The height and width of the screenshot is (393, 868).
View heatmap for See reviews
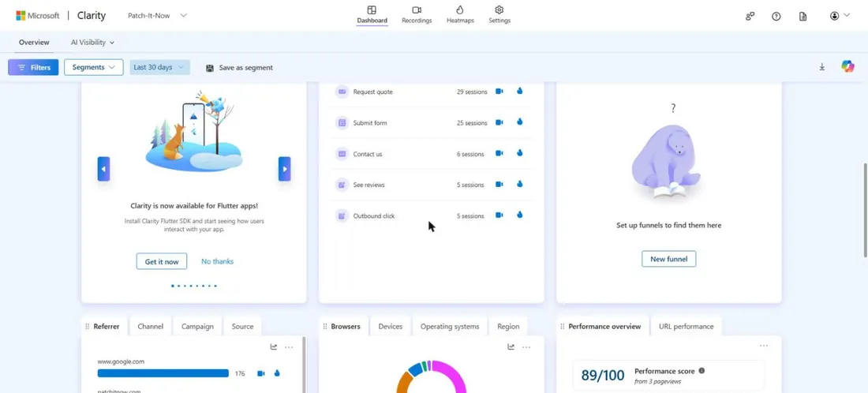click(519, 185)
